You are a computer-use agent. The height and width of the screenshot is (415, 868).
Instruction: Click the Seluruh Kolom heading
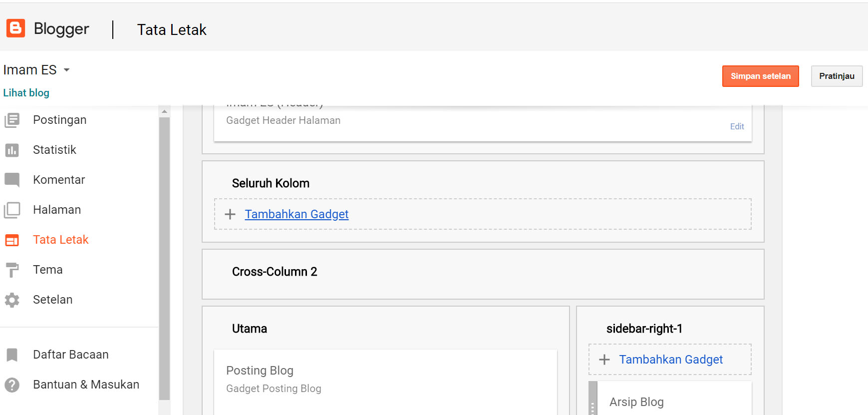click(x=271, y=183)
